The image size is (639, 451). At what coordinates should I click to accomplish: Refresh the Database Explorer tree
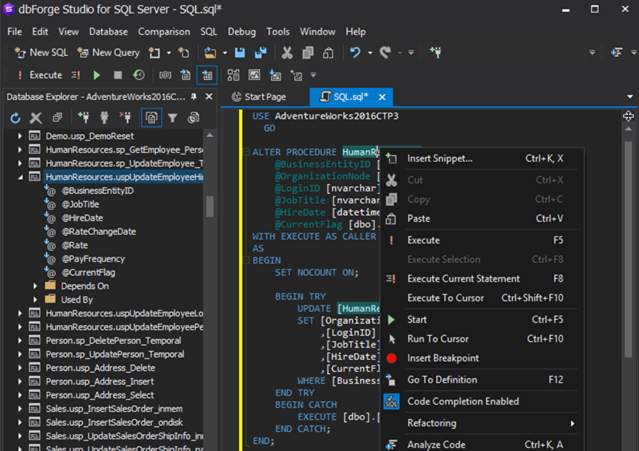pyautogui.click(x=15, y=118)
